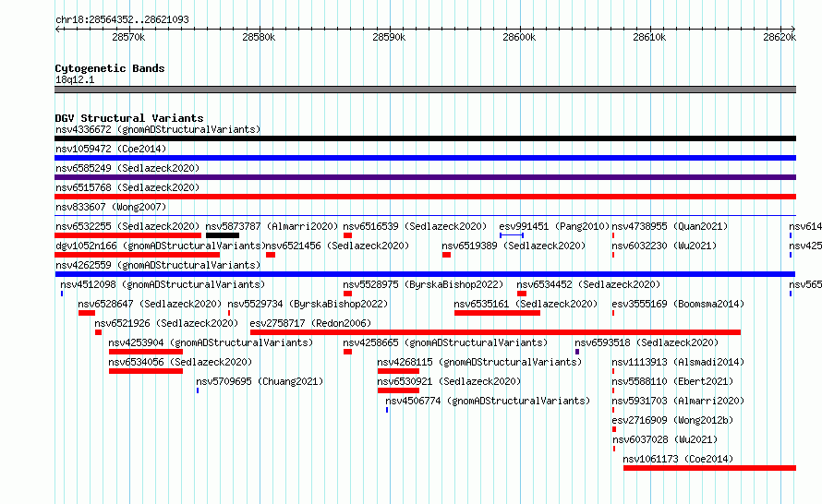Select the esv991451 (Pang2010) label
The image size is (822, 504).
tap(554, 226)
